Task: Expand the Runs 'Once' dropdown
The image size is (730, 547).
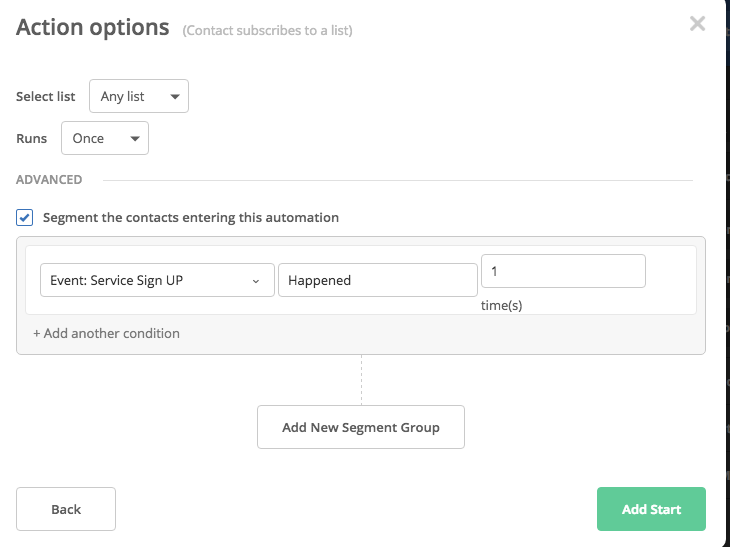Action: point(104,138)
